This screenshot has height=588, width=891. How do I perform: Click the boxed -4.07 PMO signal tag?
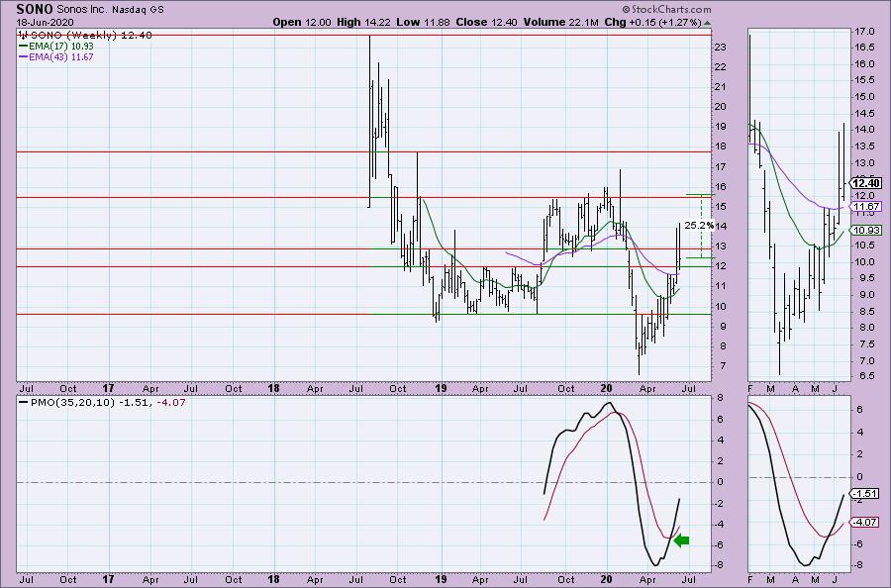(864, 522)
